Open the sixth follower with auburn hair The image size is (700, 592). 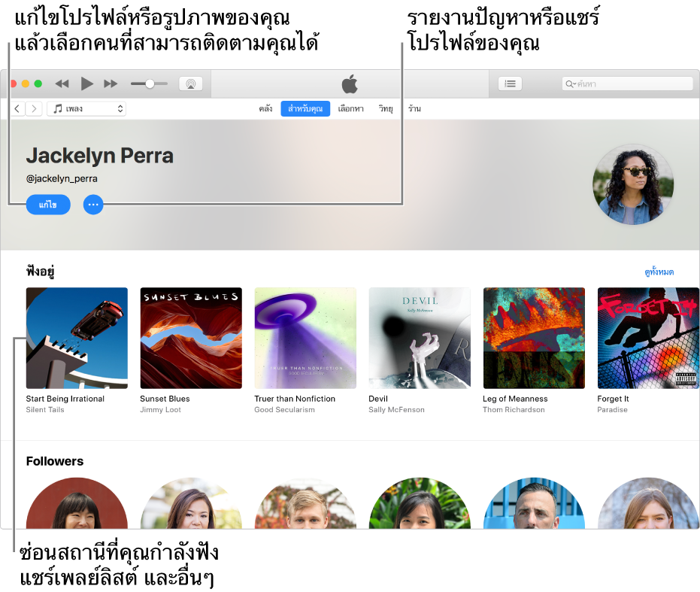tap(648, 503)
